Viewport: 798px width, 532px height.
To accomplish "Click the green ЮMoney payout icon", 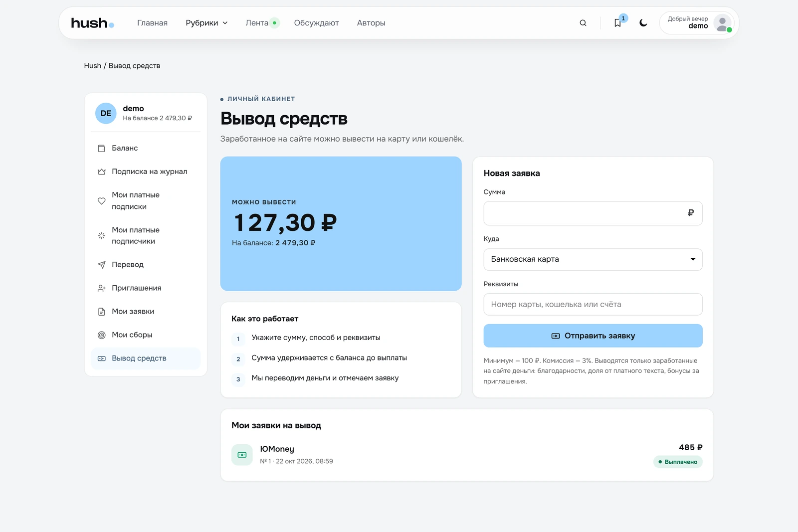I will (x=242, y=455).
